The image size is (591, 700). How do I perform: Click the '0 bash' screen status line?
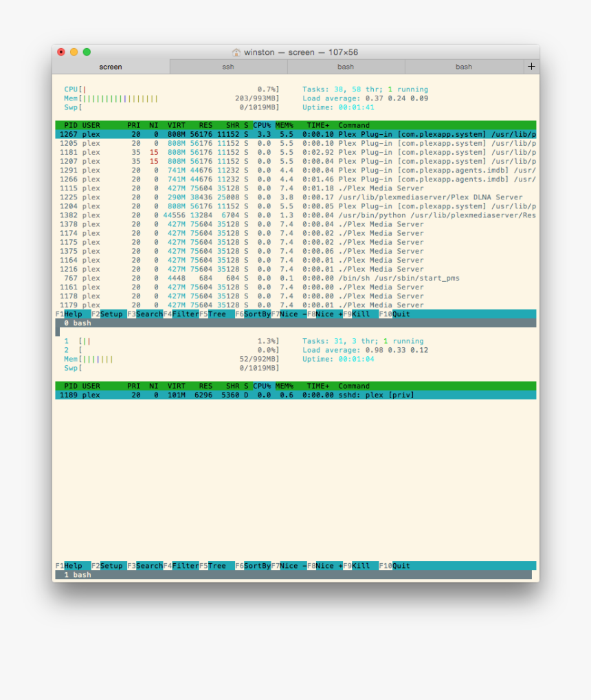[x=295, y=323]
